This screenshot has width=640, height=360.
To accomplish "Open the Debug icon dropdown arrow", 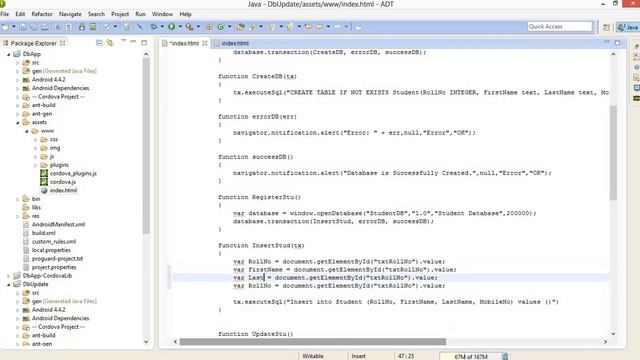I will [162, 27].
